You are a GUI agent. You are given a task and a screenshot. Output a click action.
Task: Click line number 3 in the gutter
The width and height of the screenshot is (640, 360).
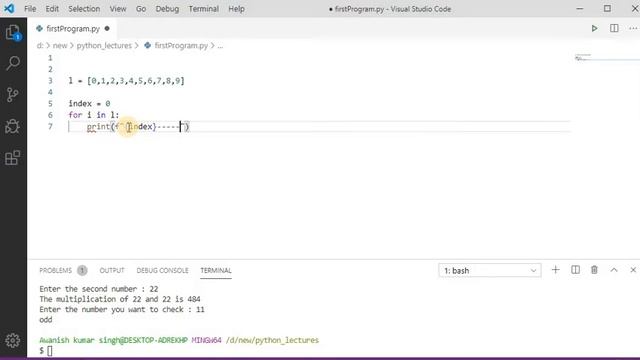click(x=50, y=81)
